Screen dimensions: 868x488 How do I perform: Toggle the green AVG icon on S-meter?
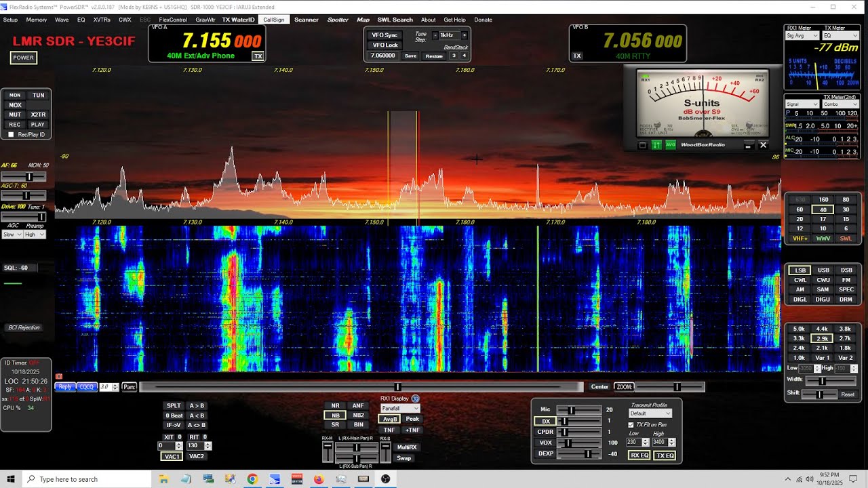point(670,145)
